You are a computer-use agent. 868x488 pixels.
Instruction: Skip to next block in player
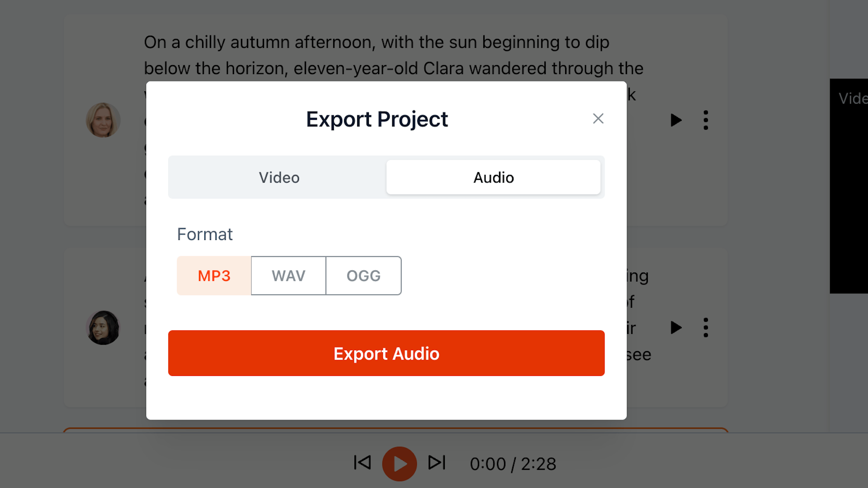tap(437, 463)
